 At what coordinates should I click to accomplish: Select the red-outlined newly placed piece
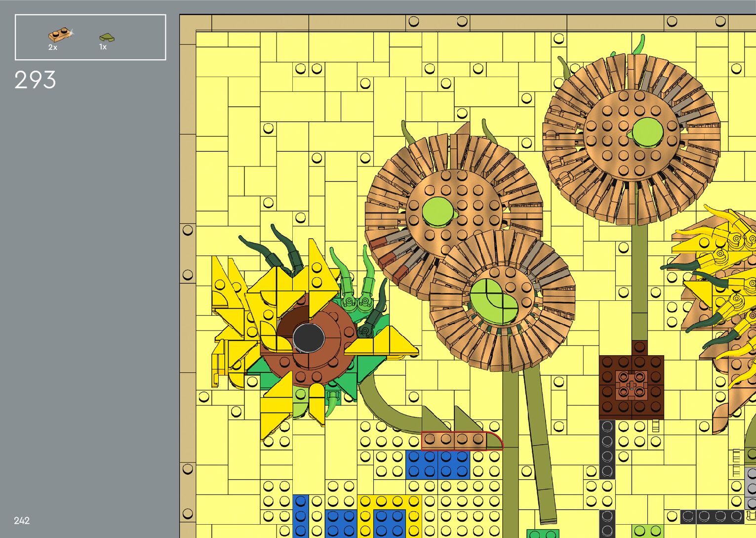[x=460, y=440]
